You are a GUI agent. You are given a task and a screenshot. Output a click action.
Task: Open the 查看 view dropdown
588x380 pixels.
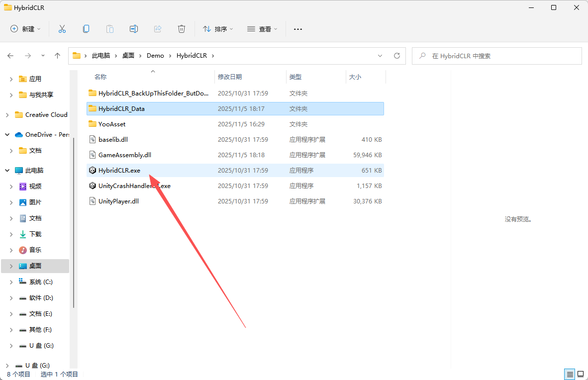(263, 29)
